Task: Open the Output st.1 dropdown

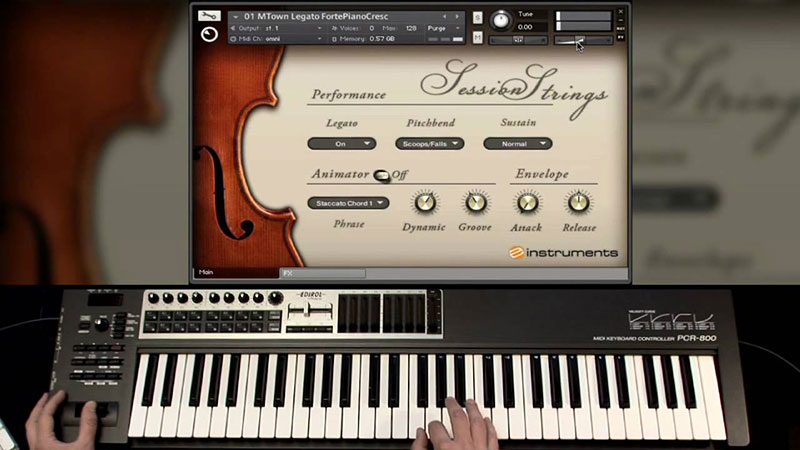Action: point(293,28)
